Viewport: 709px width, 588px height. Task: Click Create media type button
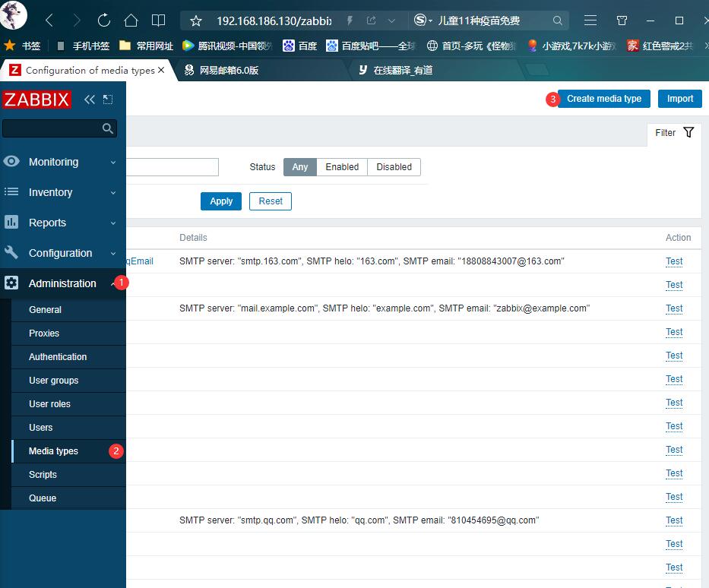[x=603, y=99]
